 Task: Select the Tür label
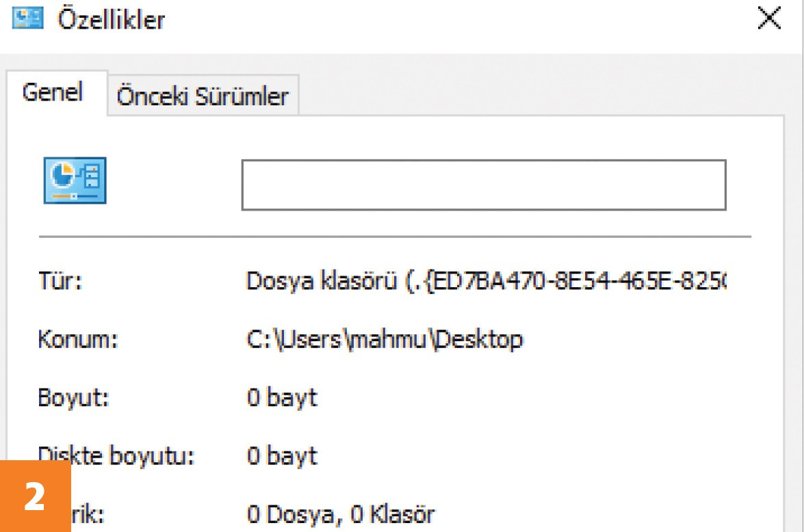coord(60,281)
